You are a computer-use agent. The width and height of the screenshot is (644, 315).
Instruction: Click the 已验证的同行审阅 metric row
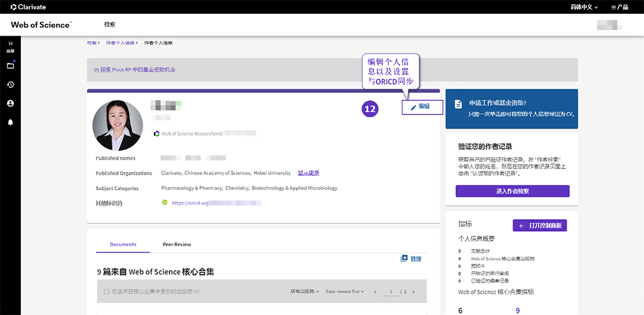(483, 273)
